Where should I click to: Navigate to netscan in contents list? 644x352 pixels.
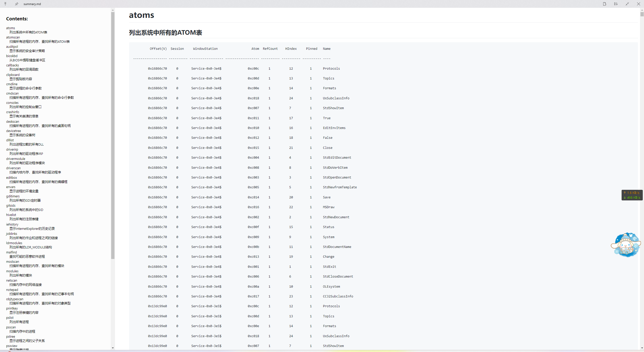pyautogui.click(x=12, y=280)
